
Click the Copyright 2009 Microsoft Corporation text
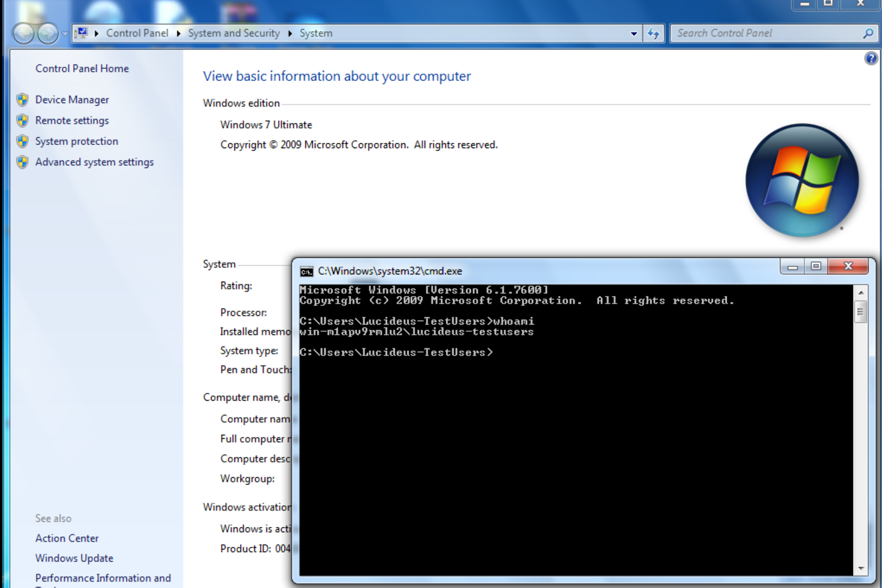click(359, 145)
